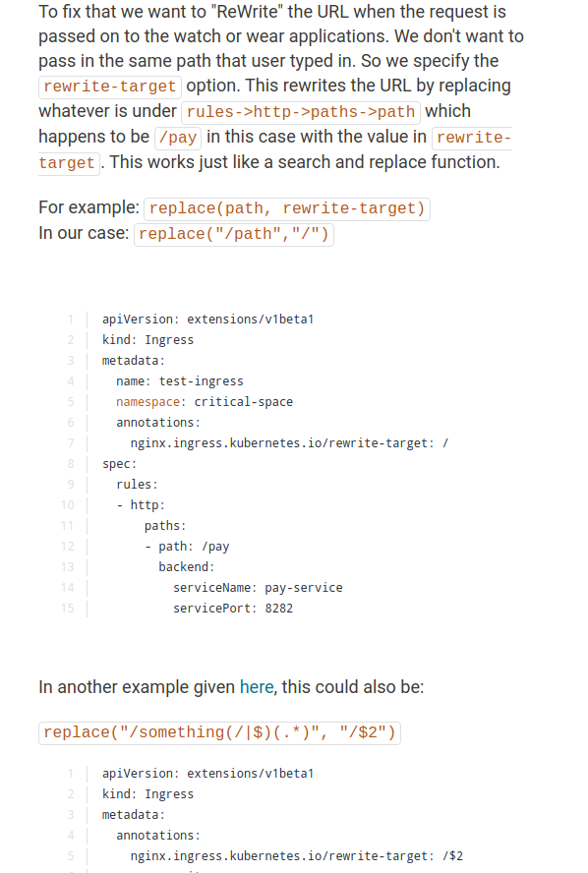Image resolution: width=588 pixels, height=873 pixels.
Task: Click line number 7 in first code block
Action: click(71, 443)
